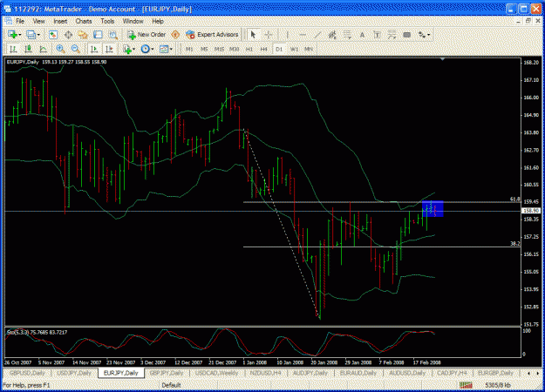Zoom in on the chart
The height and width of the screenshot is (392, 545).
pyautogui.click(x=60, y=49)
